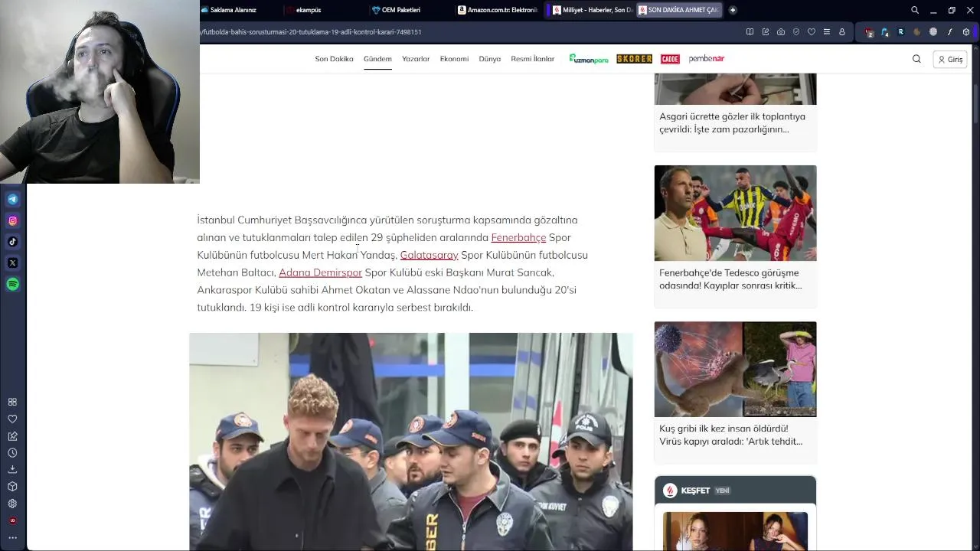Open the three-dot sidebar setup menu
This screenshot has width=980, height=551.
(x=12, y=537)
